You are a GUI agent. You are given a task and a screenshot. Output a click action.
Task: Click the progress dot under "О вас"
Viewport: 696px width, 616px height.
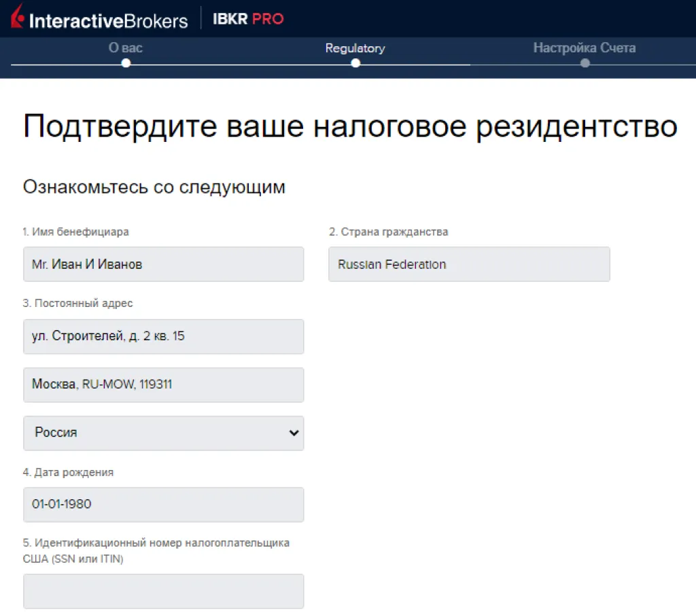[126, 63]
